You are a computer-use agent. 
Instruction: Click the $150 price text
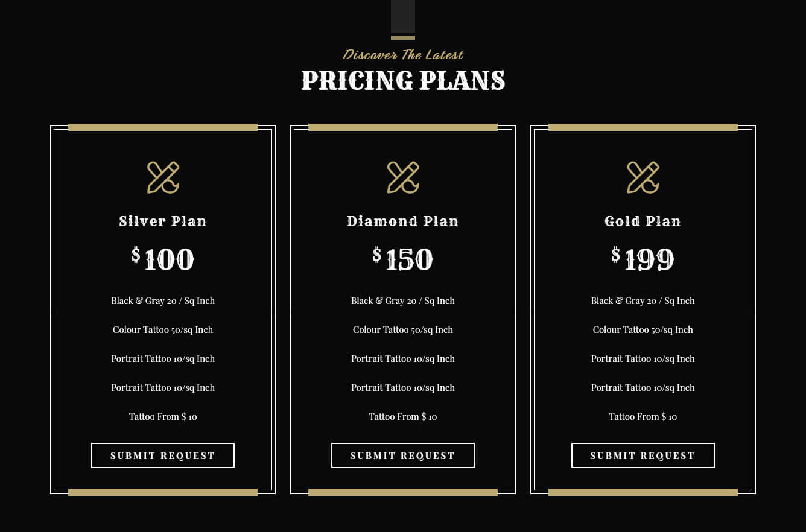[x=403, y=259]
